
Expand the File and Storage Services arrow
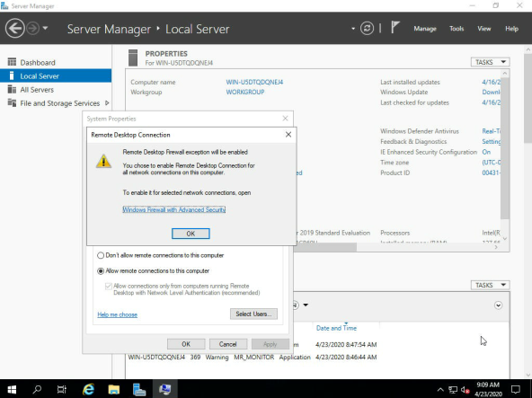point(107,102)
